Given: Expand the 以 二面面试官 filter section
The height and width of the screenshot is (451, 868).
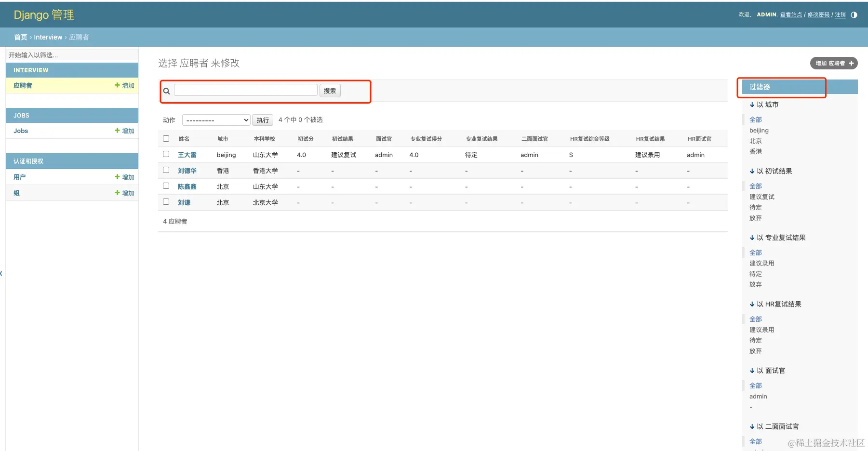Looking at the screenshot, I should point(775,426).
